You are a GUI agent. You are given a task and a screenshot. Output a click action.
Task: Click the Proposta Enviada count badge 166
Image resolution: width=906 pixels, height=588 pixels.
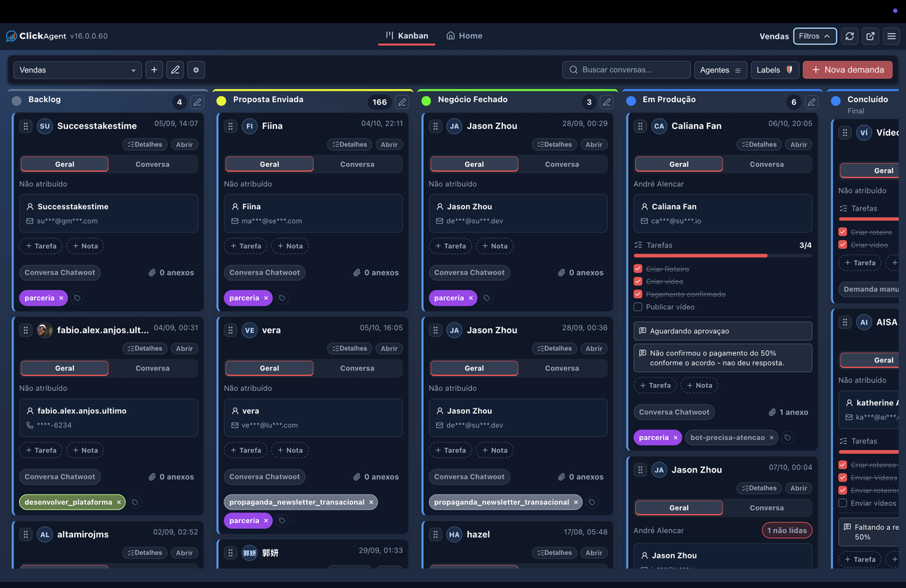click(380, 103)
